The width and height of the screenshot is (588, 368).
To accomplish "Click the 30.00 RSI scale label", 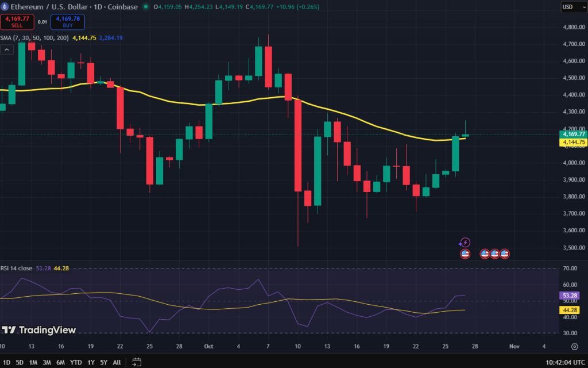I will pyautogui.click(x=570, y=333).
